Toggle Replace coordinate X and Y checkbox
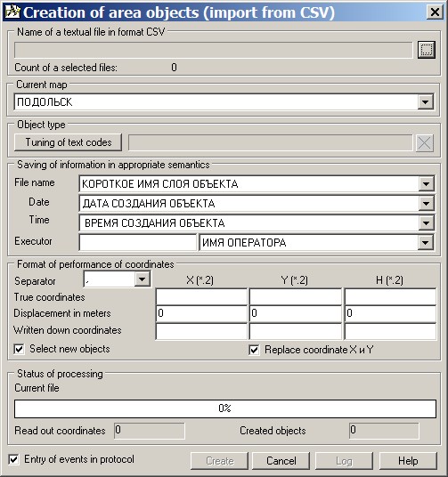The height and width of the screenshot is (477, 448). pyautogui.click(x=255, y=350)
